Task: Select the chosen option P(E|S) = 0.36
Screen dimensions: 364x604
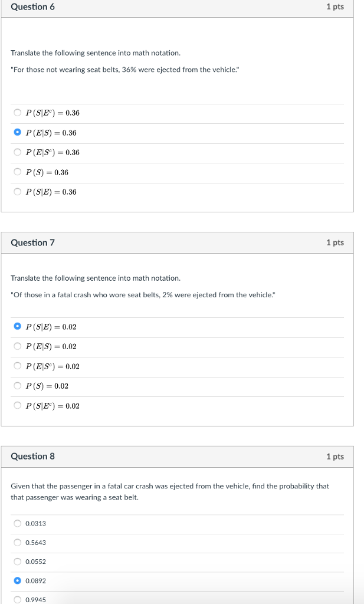Action: (18, 133)
